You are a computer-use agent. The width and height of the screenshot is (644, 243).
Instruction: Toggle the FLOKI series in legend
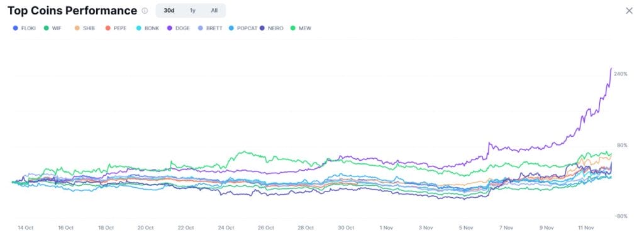[x=25, y=28]
